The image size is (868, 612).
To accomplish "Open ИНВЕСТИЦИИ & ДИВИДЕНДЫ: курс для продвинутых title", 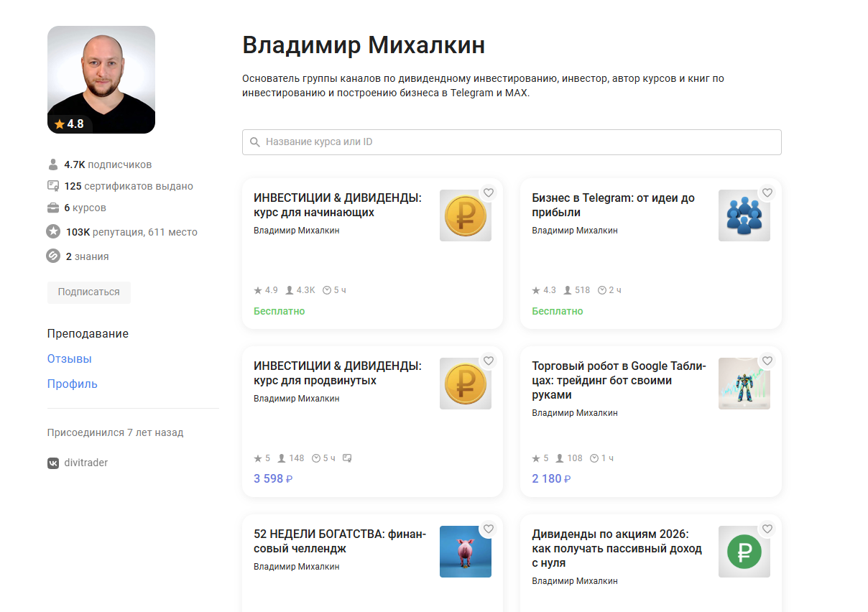I will click(x=338, y=374).
